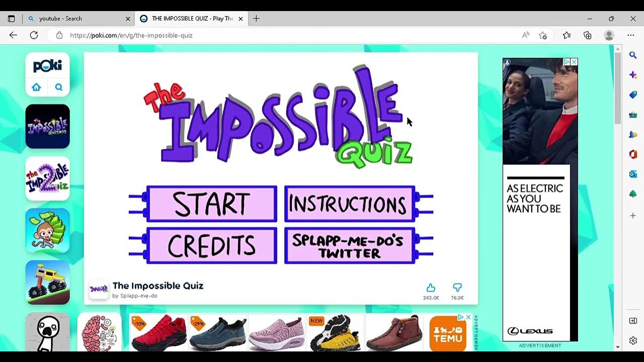
Task: Start the Impossible Quiz game
Action: 211,204
